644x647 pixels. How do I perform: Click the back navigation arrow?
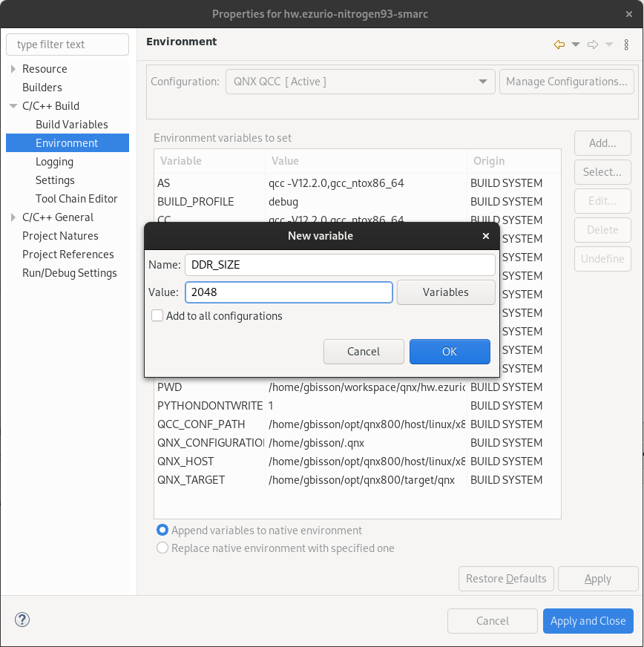pos(559,45)
